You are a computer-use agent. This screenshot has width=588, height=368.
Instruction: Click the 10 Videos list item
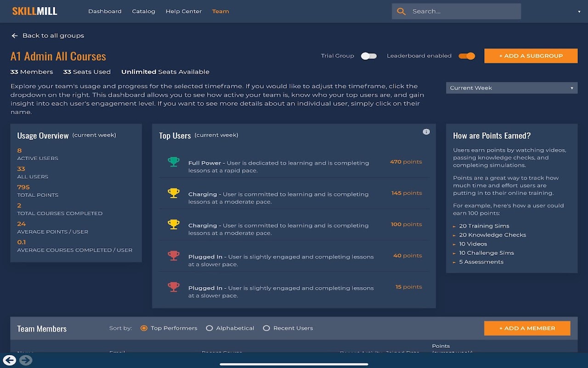tap(473, 244)
